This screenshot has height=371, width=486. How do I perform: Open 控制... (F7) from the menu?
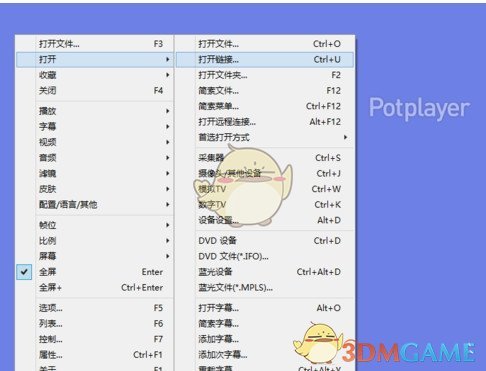(95, 339)
